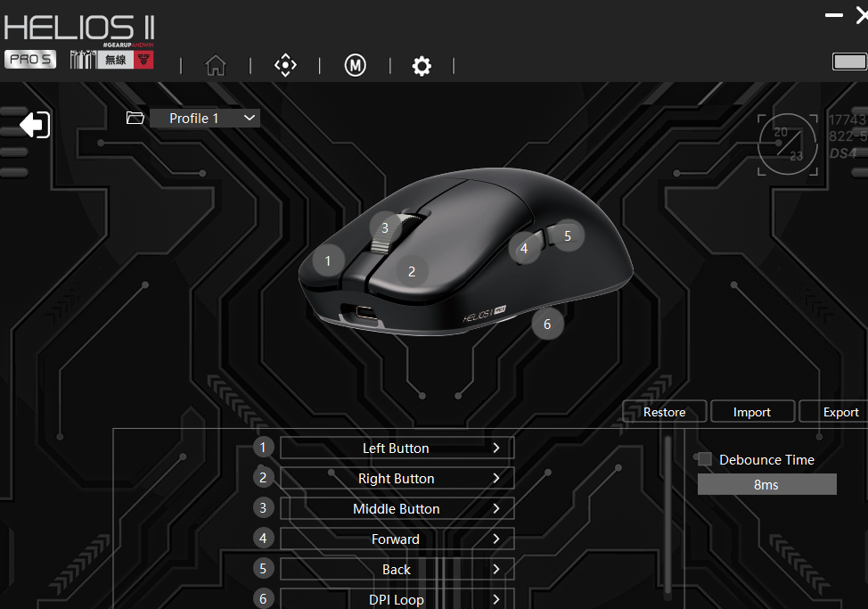The width and height of the screenshot is (868, 609).
Task: Click the 8ms debounce slider bar
Action: click(766, 484)
